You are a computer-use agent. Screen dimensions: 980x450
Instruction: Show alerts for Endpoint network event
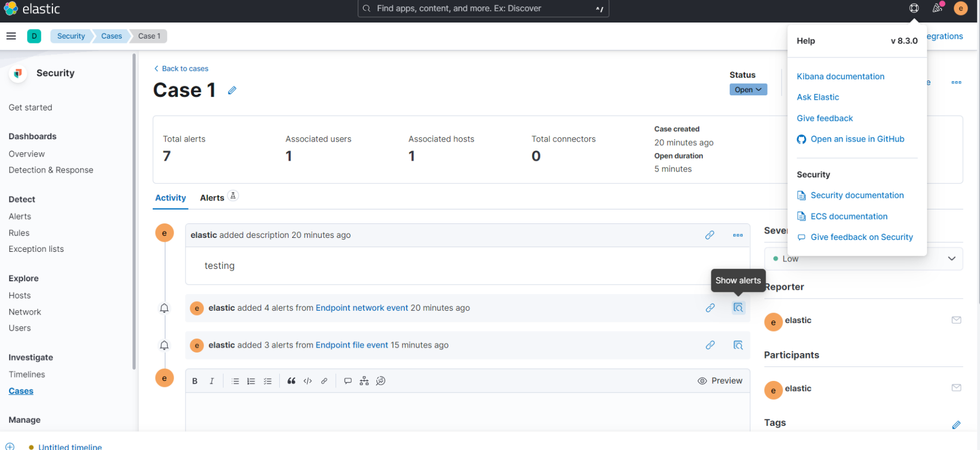coord(738,308)
